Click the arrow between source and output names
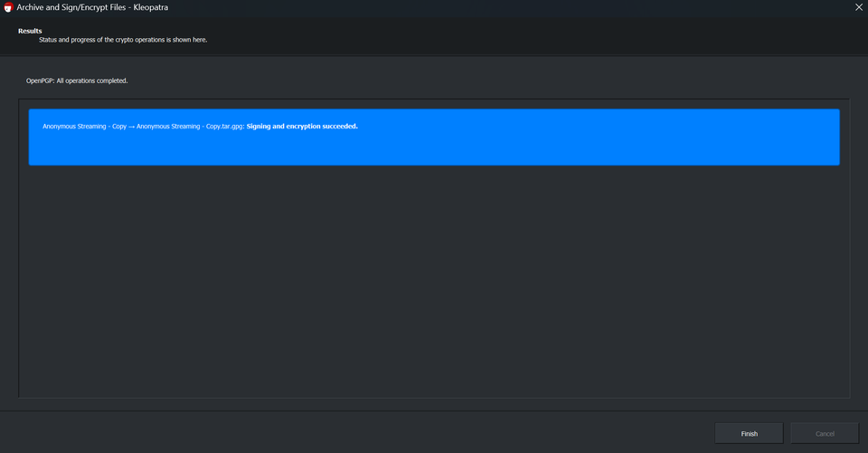Viewport: 868px width, 453px height. [x=131, y=127]
